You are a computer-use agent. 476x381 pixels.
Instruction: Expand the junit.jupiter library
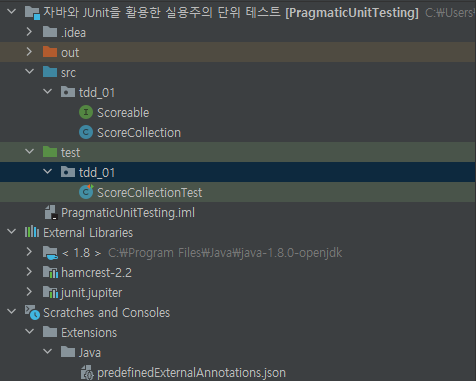29,292
